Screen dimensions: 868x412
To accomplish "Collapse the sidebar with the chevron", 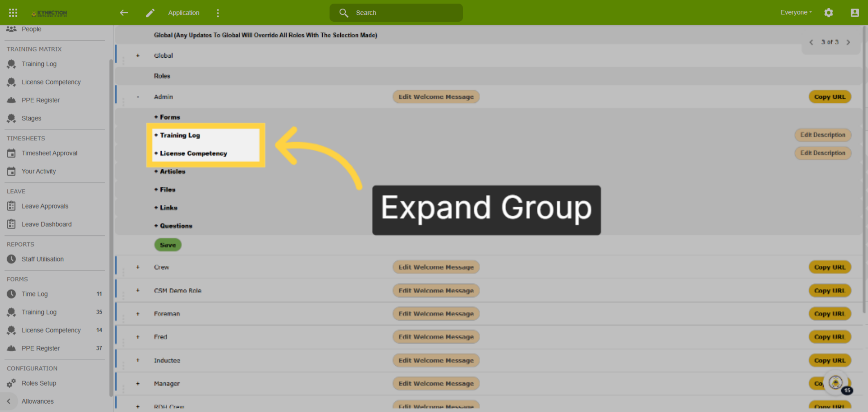I will [9, 401].
